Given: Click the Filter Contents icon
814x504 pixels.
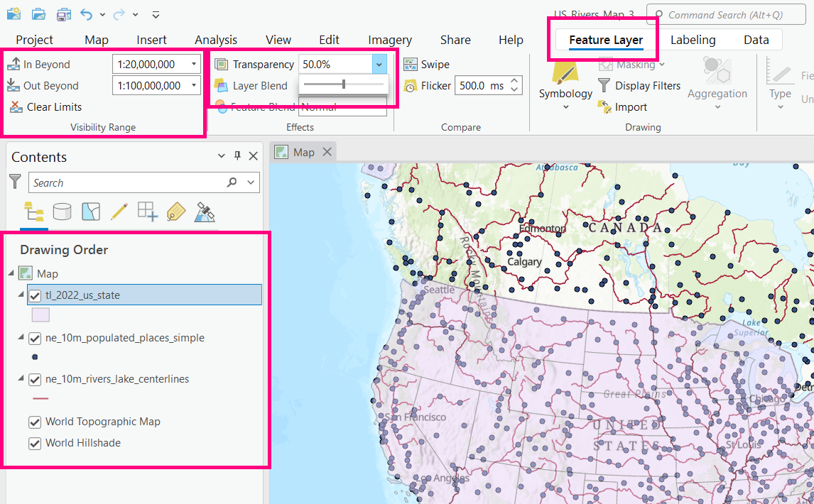Looking at the screenshot, I should (15, 182).
